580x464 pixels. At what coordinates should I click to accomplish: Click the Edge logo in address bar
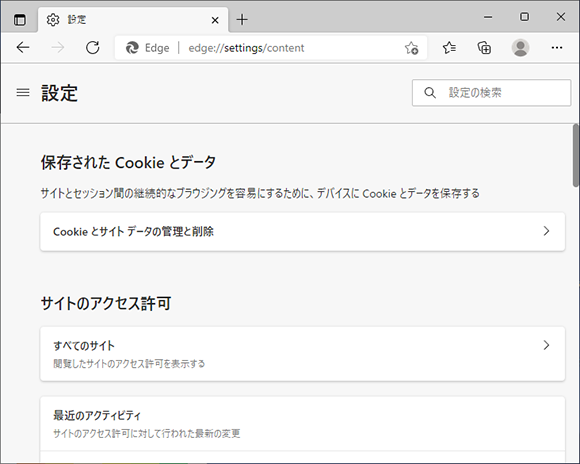(x=132, y=48)
